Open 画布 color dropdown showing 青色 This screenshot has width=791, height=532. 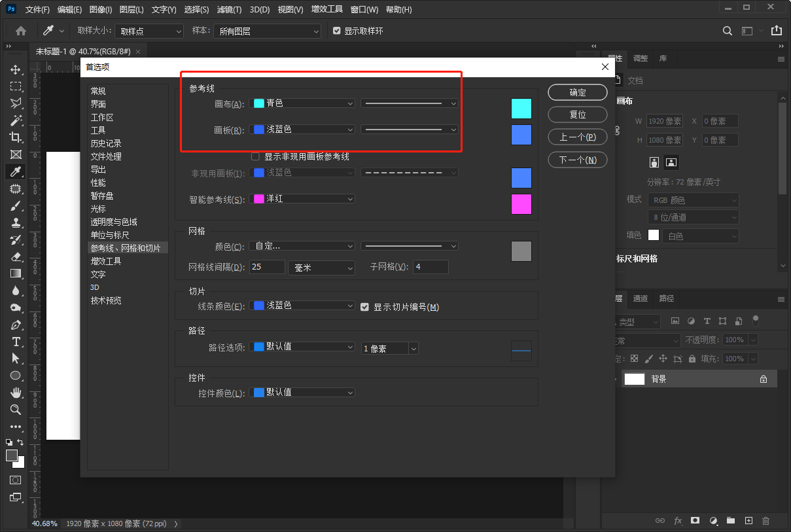click(302, 103)
